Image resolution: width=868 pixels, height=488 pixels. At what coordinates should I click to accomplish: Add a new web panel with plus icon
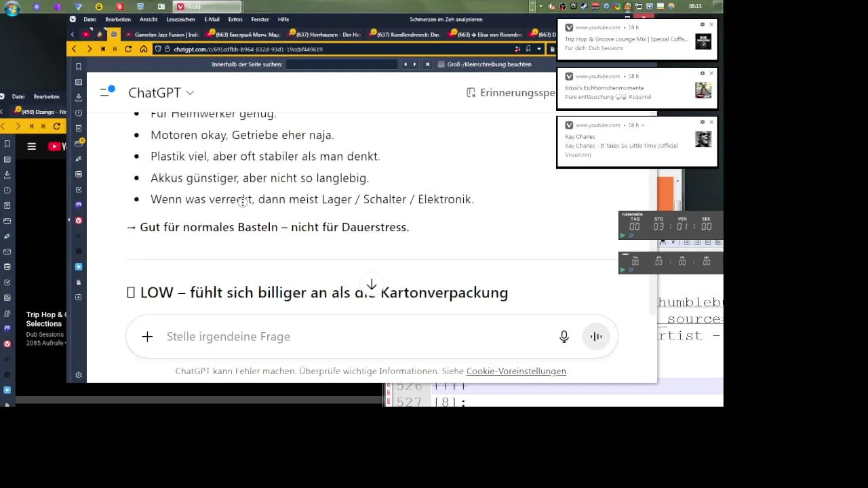(x=79, y=298)
